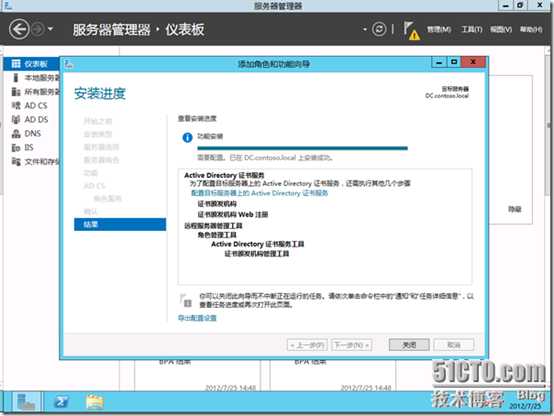Select the 确认 step in wizard

(x=91, y=211)
